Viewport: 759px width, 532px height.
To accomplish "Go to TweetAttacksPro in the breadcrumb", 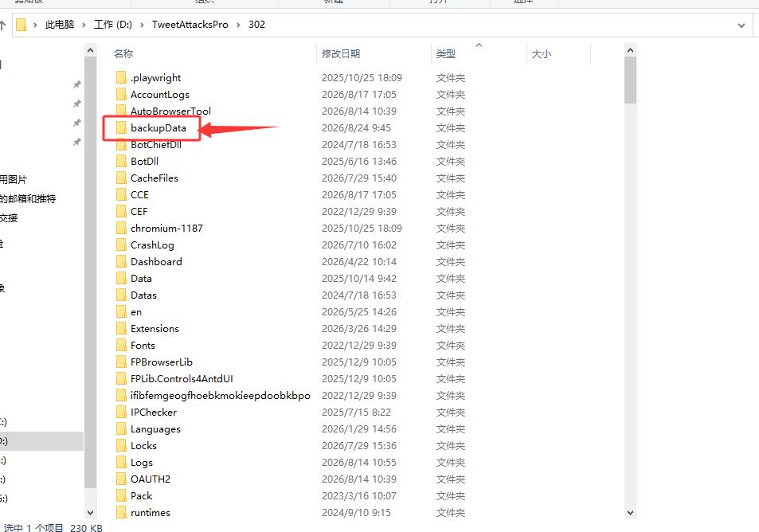I will click(x=190, y=25).
